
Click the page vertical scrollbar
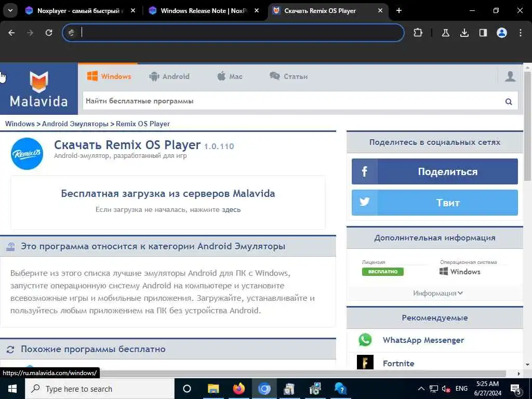[x=527, y=126]
